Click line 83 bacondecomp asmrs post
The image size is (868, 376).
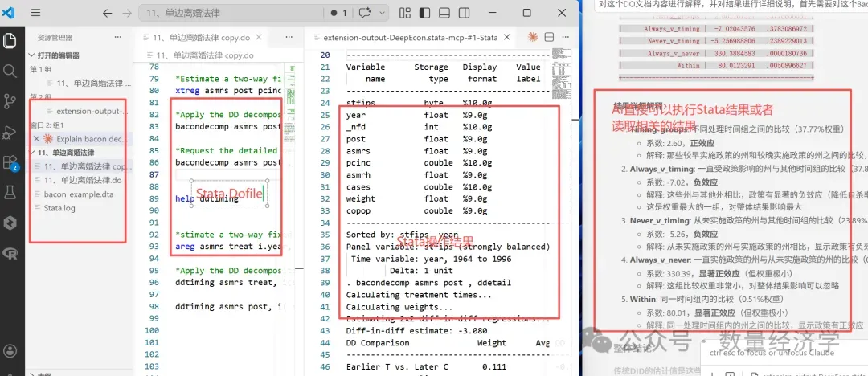pyautogui.click(x=228, y=126)
